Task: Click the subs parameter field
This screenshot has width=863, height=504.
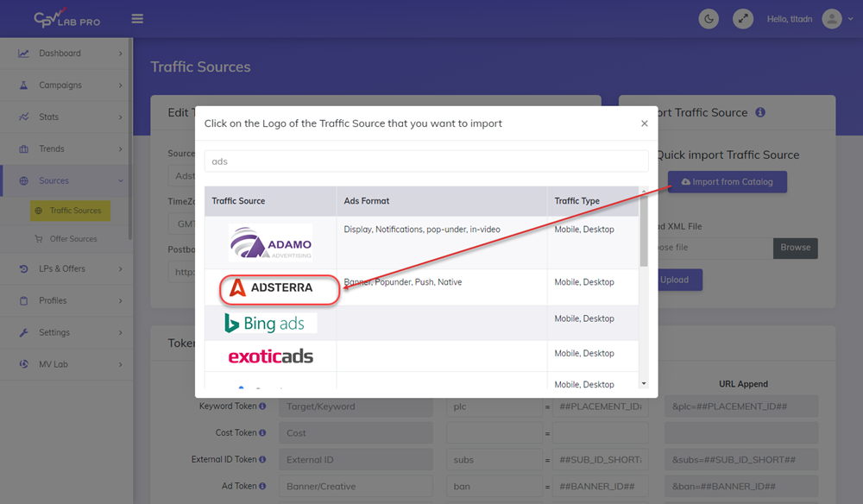Action: click(x=494, y=459)
